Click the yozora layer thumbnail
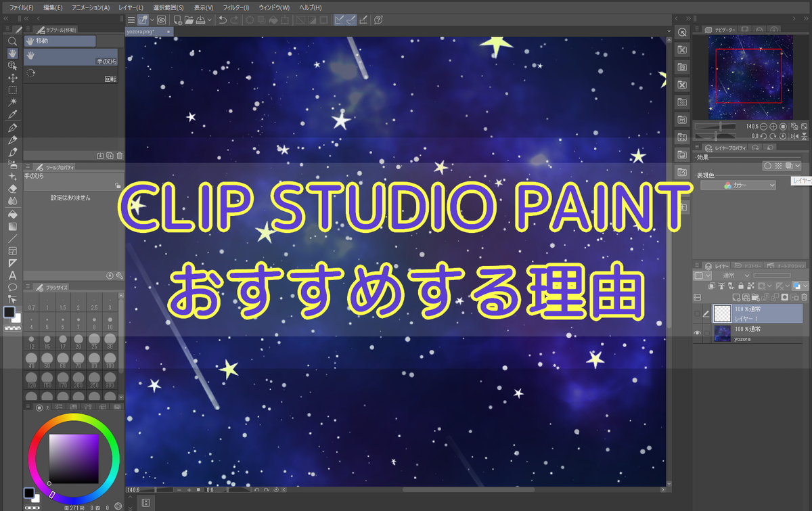 723,333
